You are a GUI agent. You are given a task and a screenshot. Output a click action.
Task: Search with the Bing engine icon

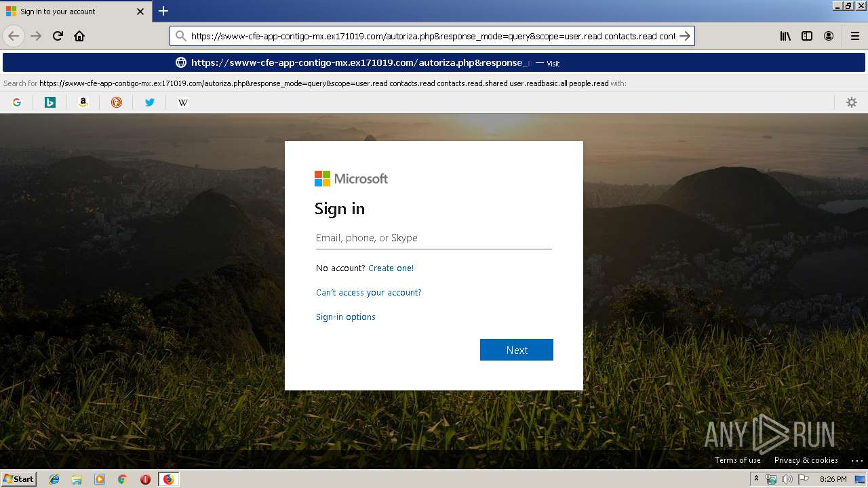pos(50,102)
